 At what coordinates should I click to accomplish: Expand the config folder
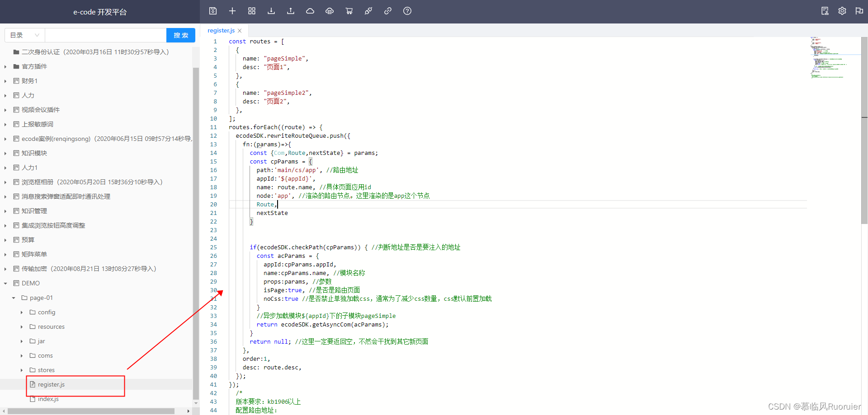(x=22, y=312)
